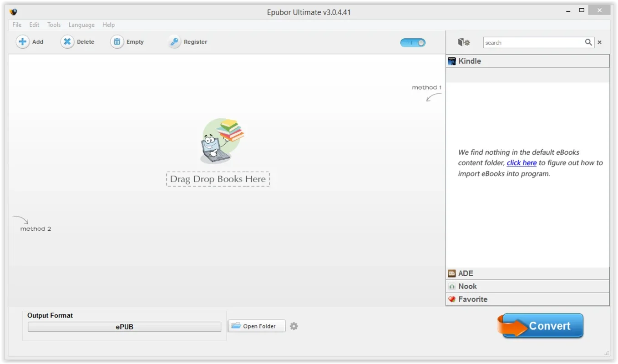Open output settings gear icon
The width and height of the screenshot is (618, 364).
click(x=294, y=326)
